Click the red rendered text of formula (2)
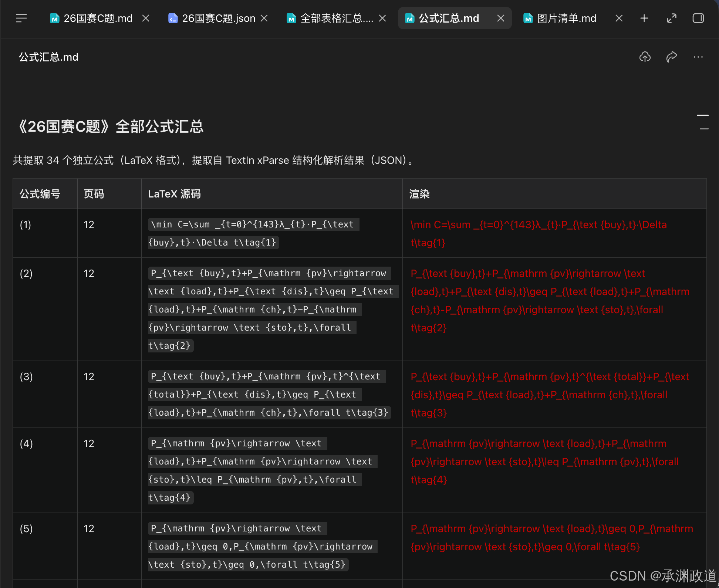Image resolution: width=719 pixels, height=588 pixels. [x=550, y=300]
